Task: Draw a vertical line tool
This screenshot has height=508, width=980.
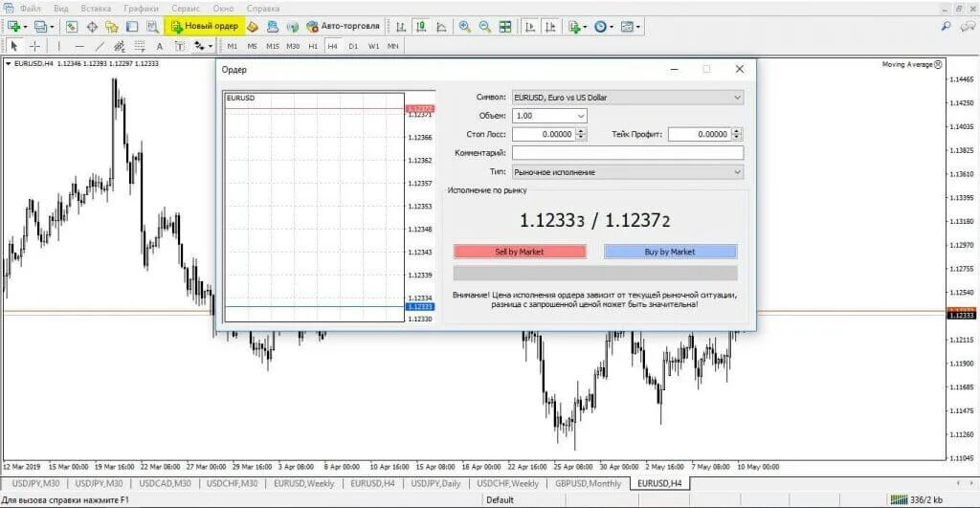Action: (58, 46)
